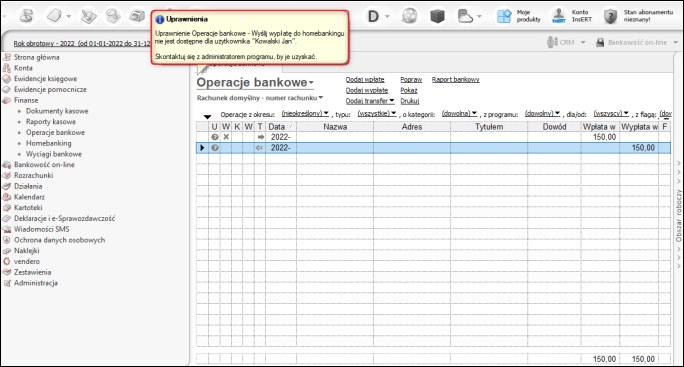The height and width of the screenshot is (367, 684).
Task: Click the Rok obrotowy 2022 link
Action: [x=82, y=44]
